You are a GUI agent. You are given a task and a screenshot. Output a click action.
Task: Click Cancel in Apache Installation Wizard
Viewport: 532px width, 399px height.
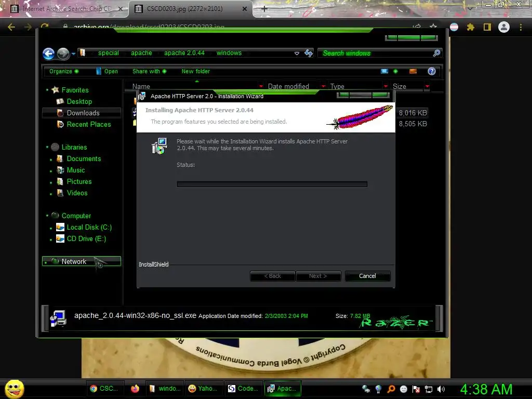pos(367,276)
